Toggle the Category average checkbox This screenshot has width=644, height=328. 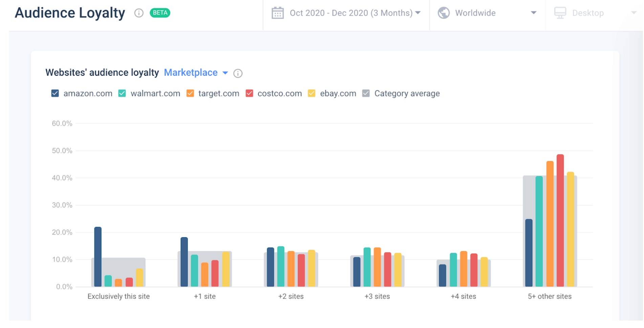[x=366, y=93]
